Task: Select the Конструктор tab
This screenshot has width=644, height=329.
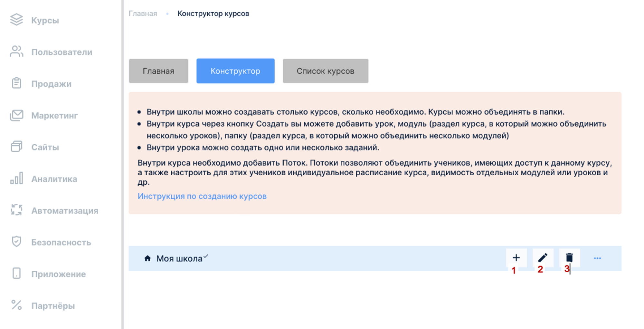Action: click(235, 71)
